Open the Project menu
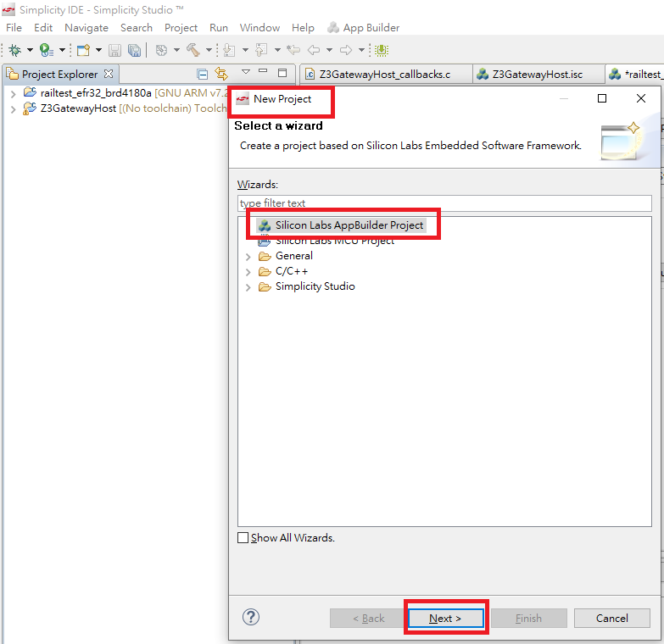 (x=181, y=28)
